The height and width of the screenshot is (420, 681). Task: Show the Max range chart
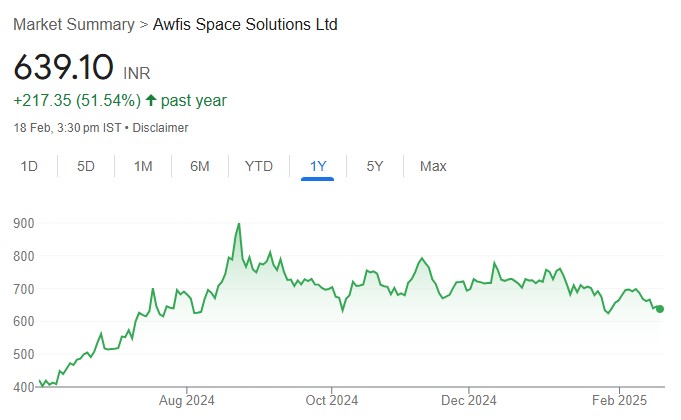click(433, 166)
